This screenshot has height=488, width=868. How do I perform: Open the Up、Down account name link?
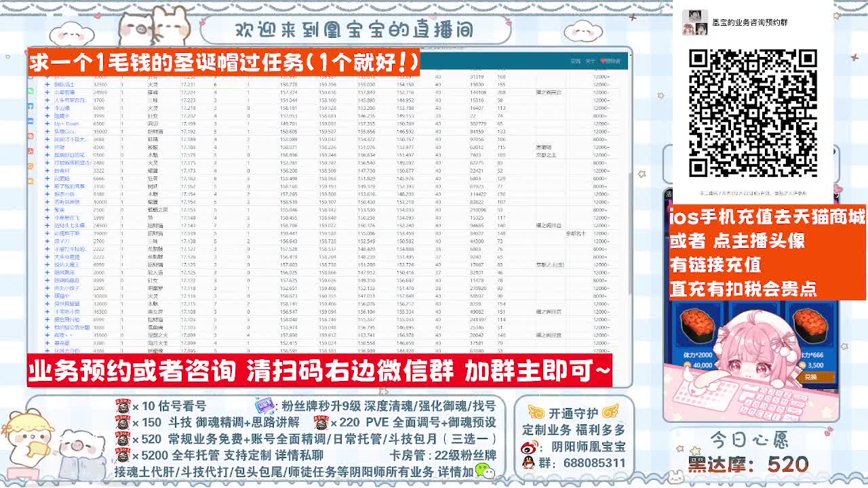click(x=66, y=124)
